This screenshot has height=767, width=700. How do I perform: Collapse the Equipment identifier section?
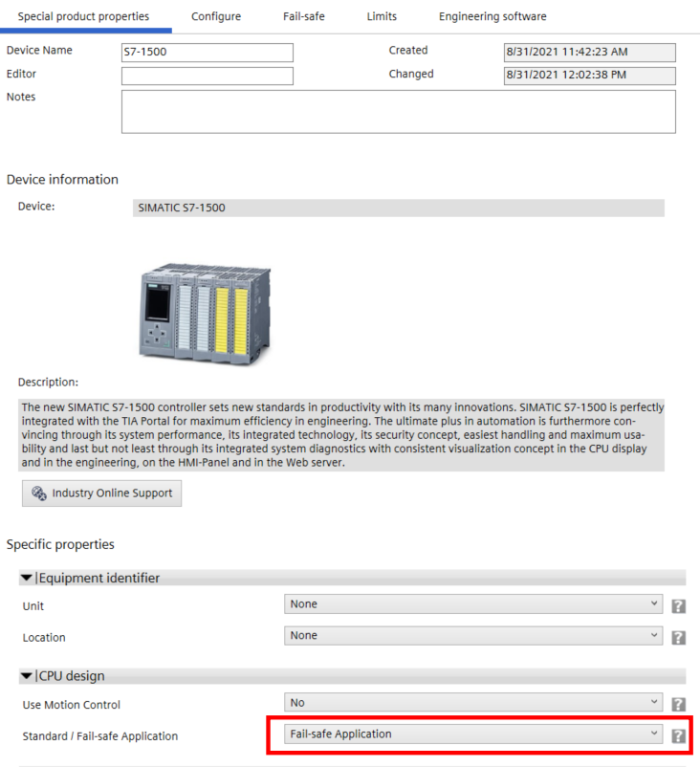coord(27,578)
